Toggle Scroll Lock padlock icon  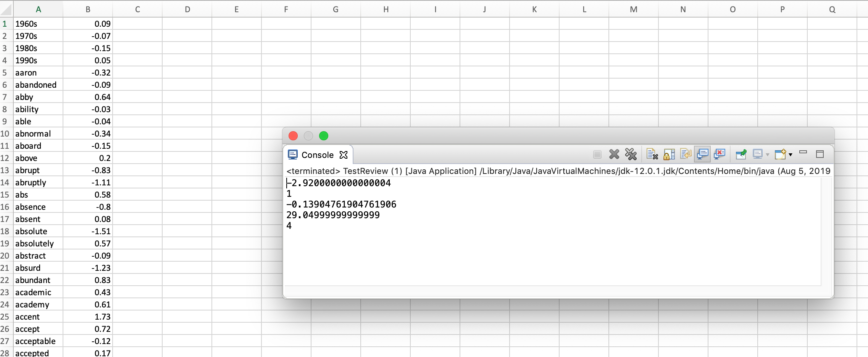tap(669, 154)
